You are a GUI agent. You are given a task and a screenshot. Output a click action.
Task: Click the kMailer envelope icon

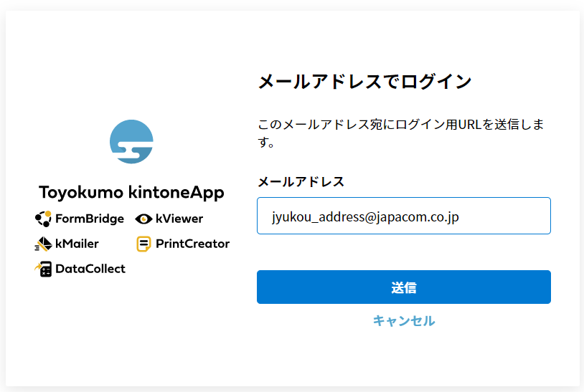tap(43, 244)
